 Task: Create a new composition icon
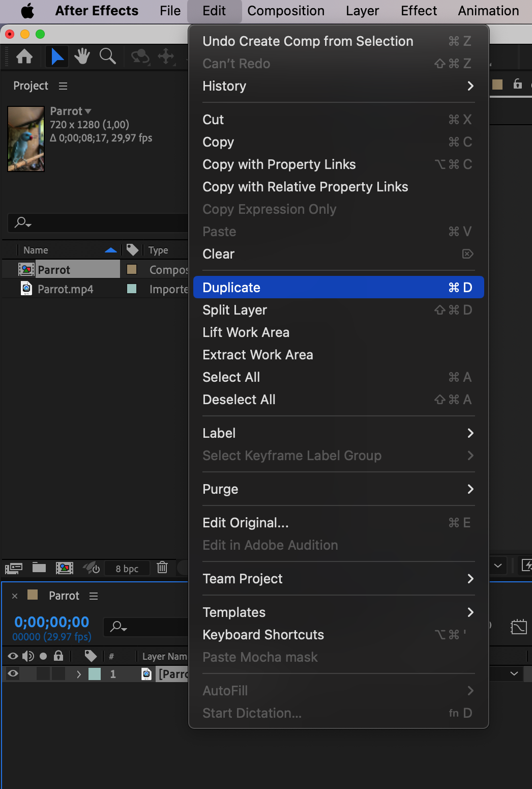click(x=65, y=568)
